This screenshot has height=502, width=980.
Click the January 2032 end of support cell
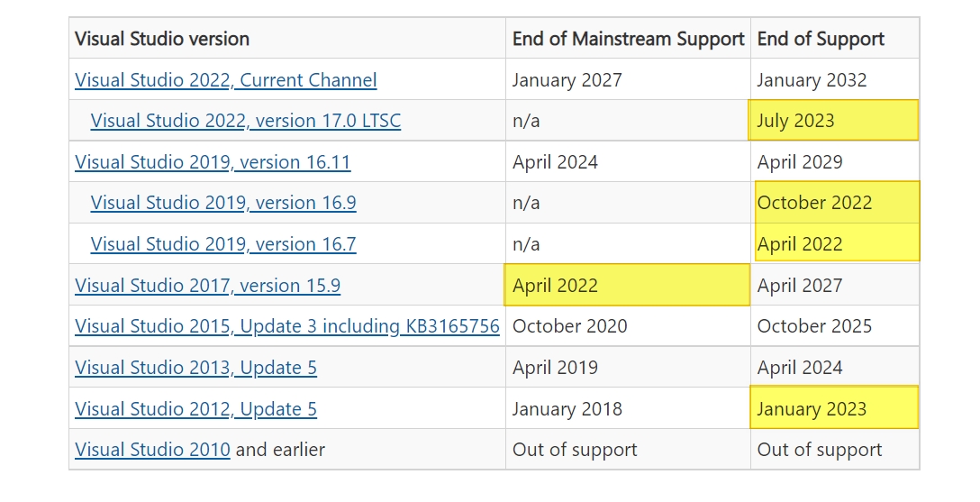(812, 80)
